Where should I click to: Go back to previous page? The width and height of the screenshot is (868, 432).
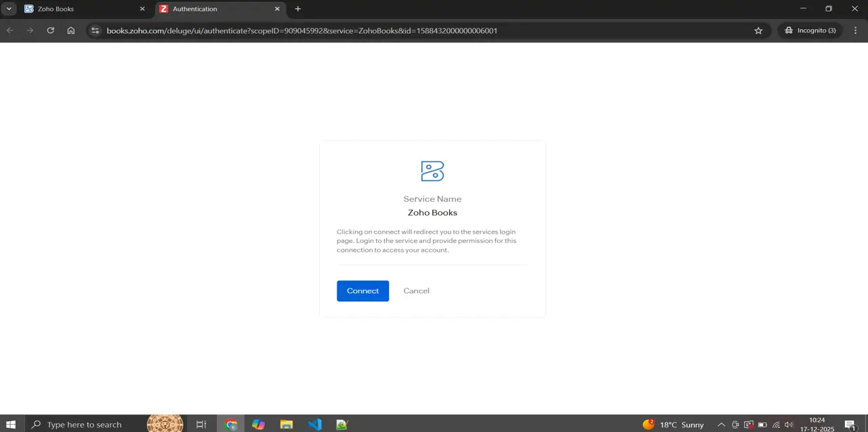click(x=10, y=30)
